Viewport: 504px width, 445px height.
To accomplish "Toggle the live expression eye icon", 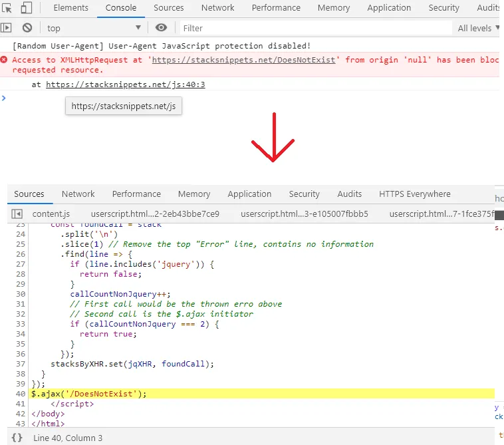I will click(x=161, y=28).
